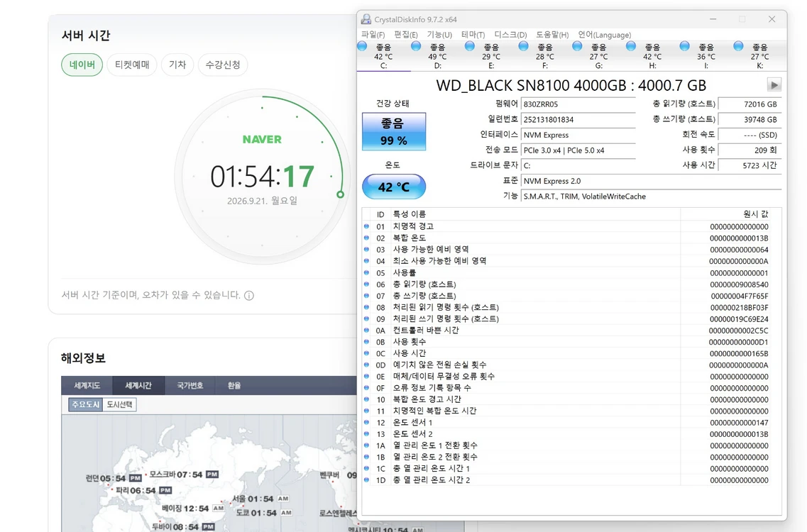
Task: Click raw value 00000004F7F65F
Action: (x=740, y=296)
